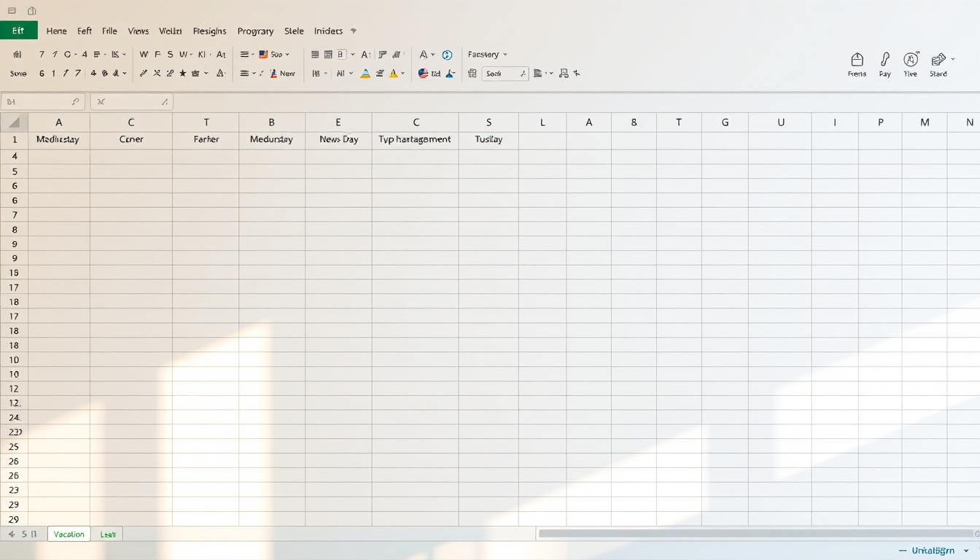The image size is (980, 560).
Task: Click the Save label in the toolbar
Action: point(18,74)
